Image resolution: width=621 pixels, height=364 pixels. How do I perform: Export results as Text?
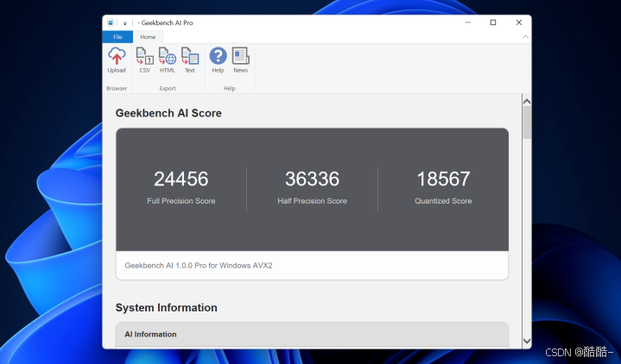tap(190, 60)
